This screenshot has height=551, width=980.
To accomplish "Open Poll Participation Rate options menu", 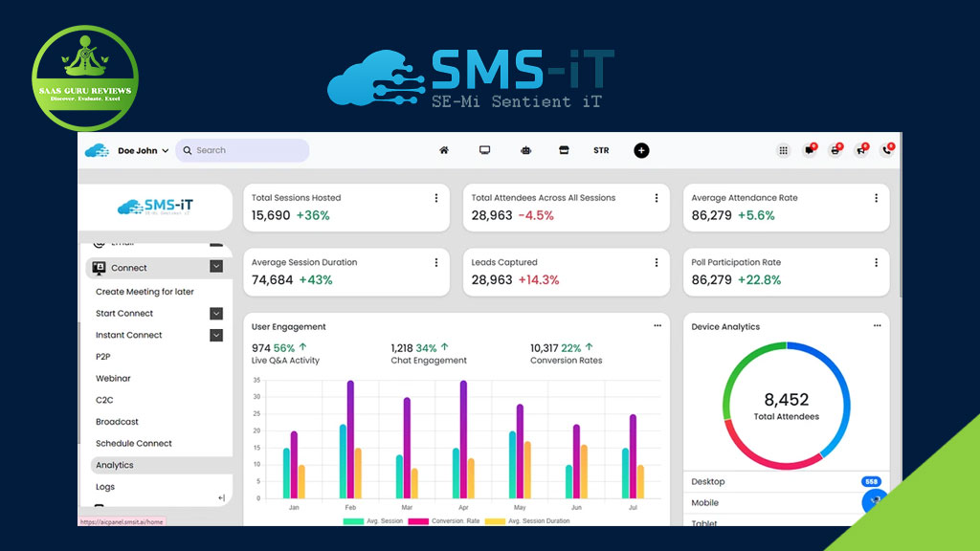I will [x=877, y=263].
